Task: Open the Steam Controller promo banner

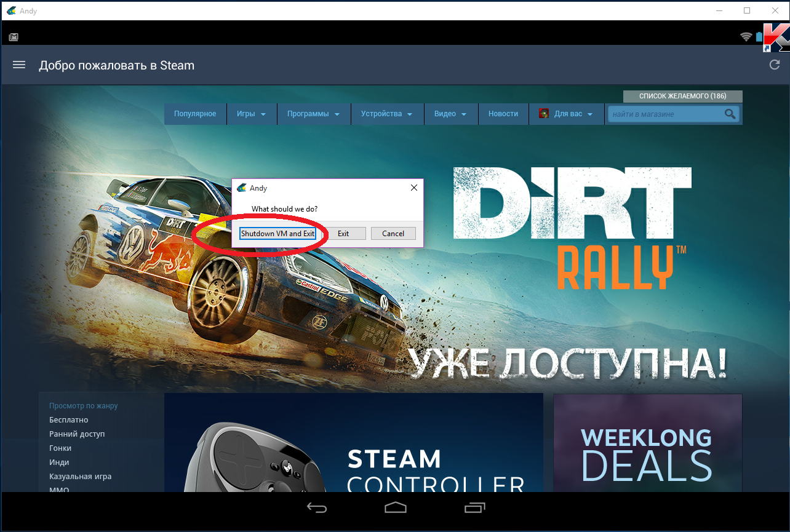Action: (354, 443)
